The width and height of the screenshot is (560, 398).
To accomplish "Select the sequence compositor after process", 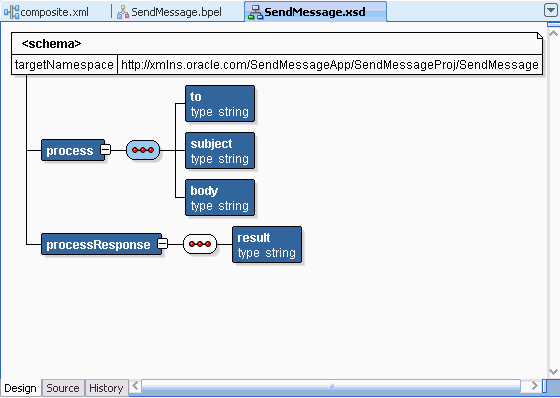I will (143, 150).
